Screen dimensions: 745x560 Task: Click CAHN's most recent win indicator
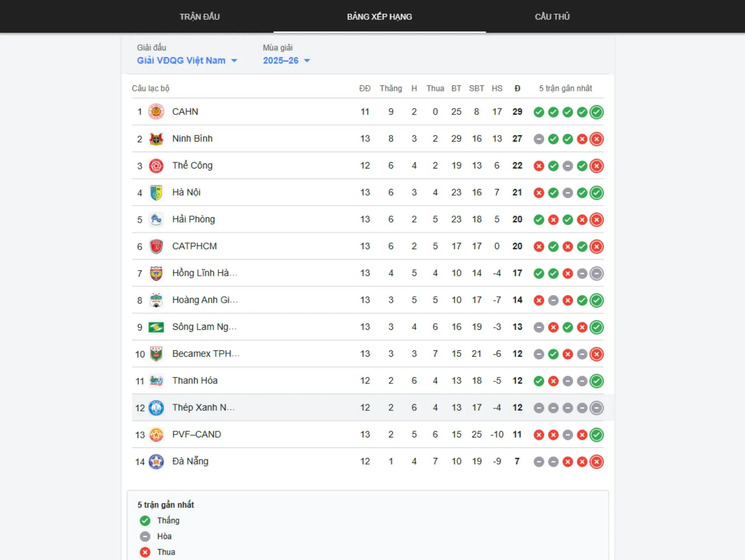coord(596,112)
